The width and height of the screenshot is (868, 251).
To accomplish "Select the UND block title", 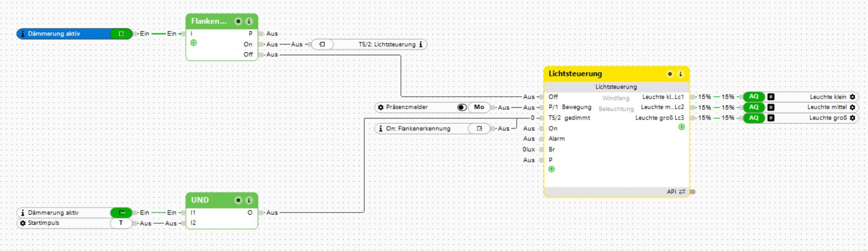I will 200,200.
